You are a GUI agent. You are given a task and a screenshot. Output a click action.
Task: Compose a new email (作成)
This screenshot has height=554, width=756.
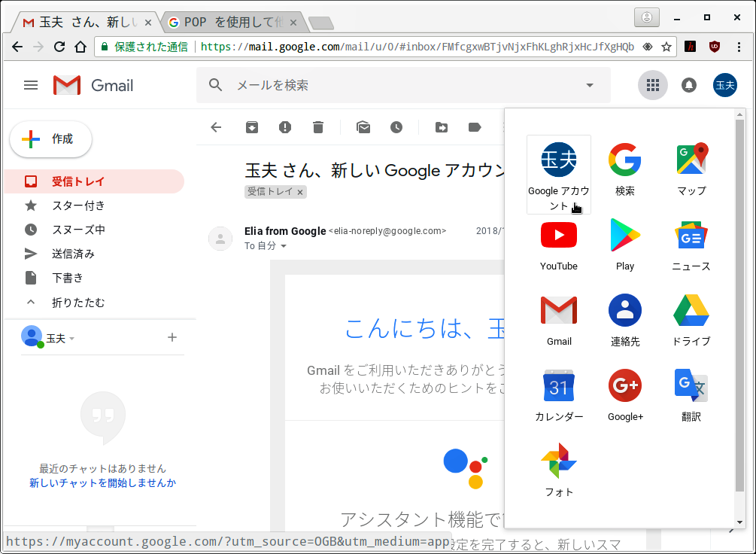tap(50, 139)
